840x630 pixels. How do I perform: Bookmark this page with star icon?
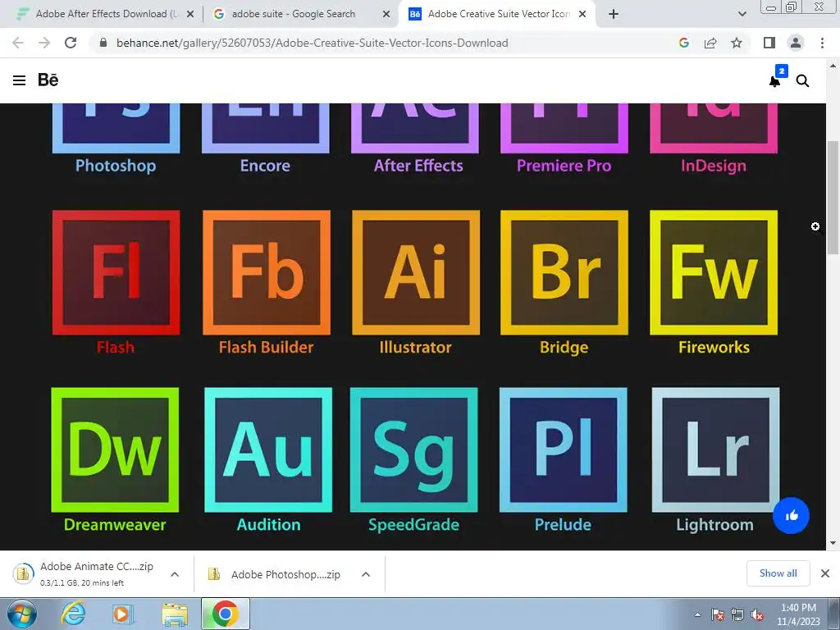click(x=737, y=43)
